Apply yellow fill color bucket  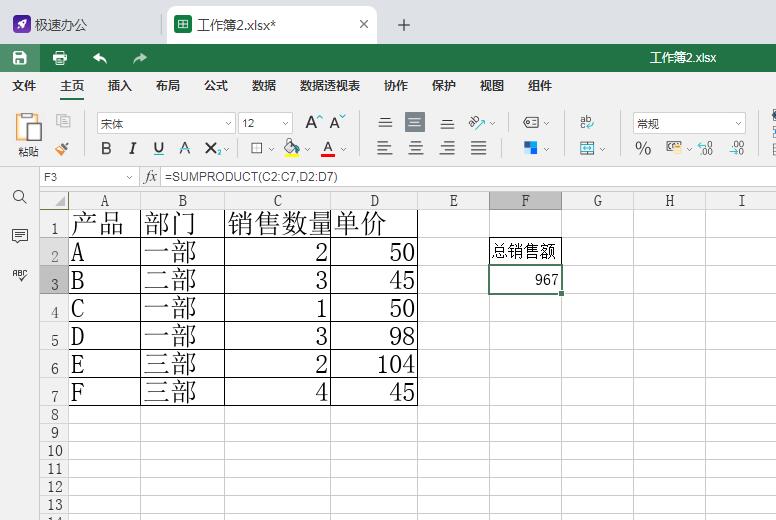[292, 148]
